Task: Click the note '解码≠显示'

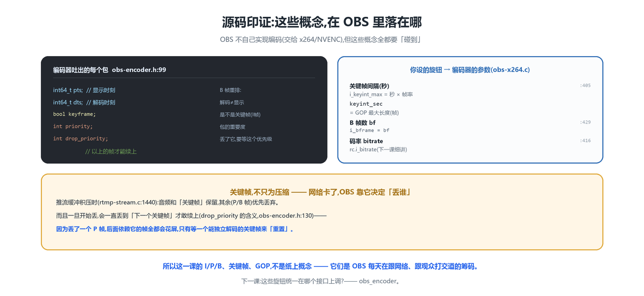Action: [232, 103]
